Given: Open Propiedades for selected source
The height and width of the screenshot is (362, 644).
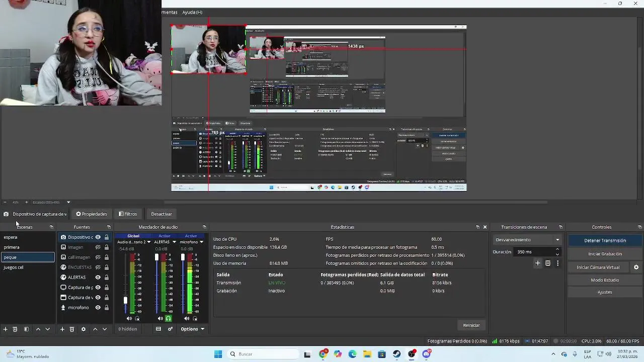Looking at the screenshot, I should point(92,214).
